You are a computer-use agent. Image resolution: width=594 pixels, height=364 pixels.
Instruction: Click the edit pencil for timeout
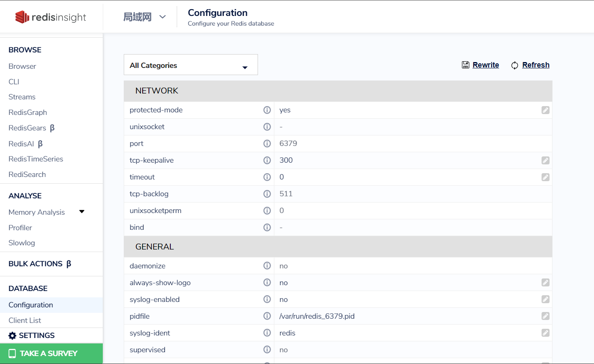point(545,177)
